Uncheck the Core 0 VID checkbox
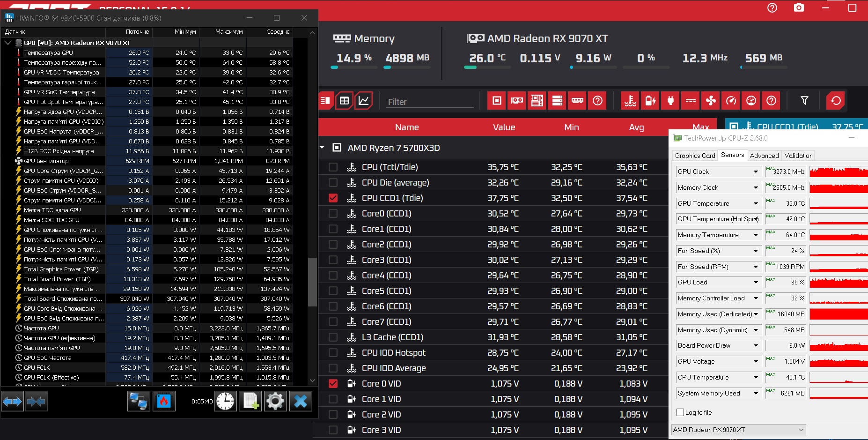 (333, 383)
